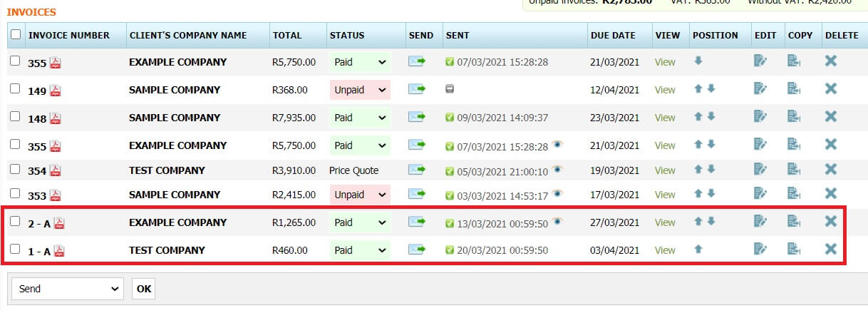Delete invoice 1 - A with its X icon
Viewport: 868px width, 313px height.
coord(830,250)
